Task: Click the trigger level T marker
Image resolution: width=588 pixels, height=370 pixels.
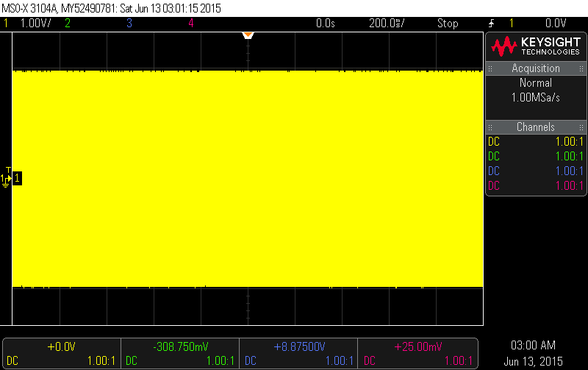Action: (x=7, y=171)
